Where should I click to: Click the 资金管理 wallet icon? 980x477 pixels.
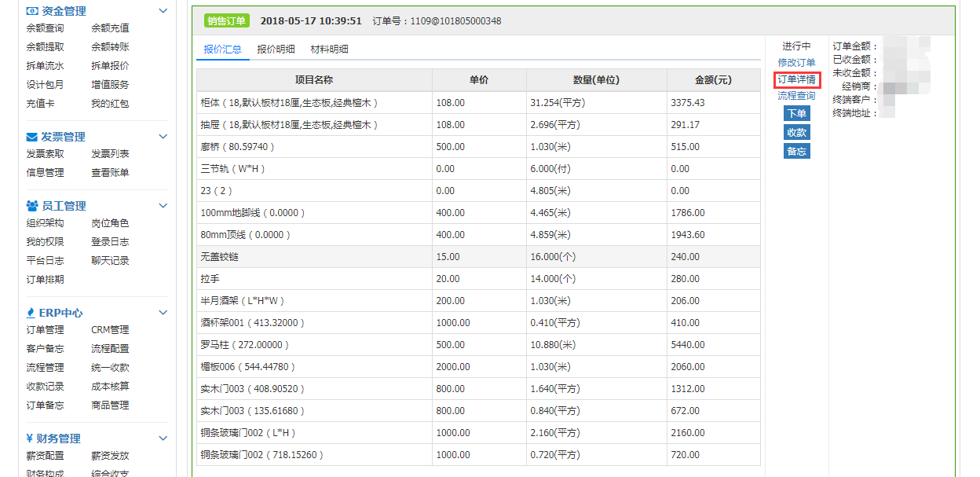click(32, 11)
